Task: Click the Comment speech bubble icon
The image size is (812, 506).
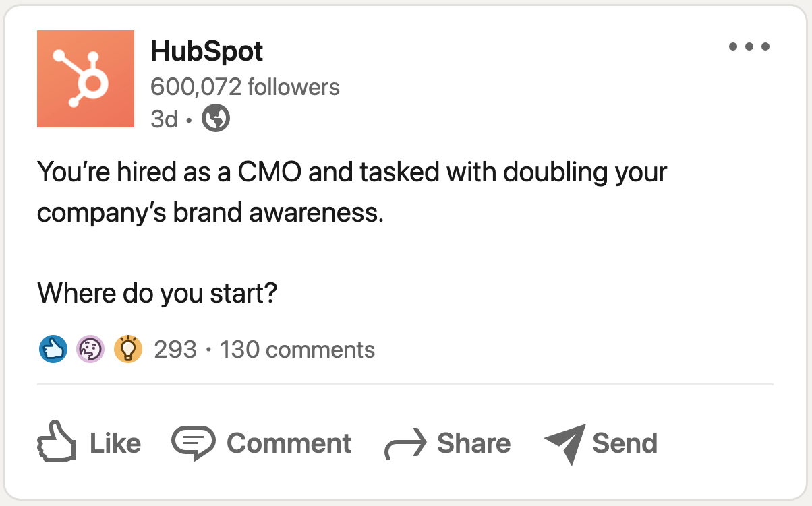Action: tap(193, 443)
